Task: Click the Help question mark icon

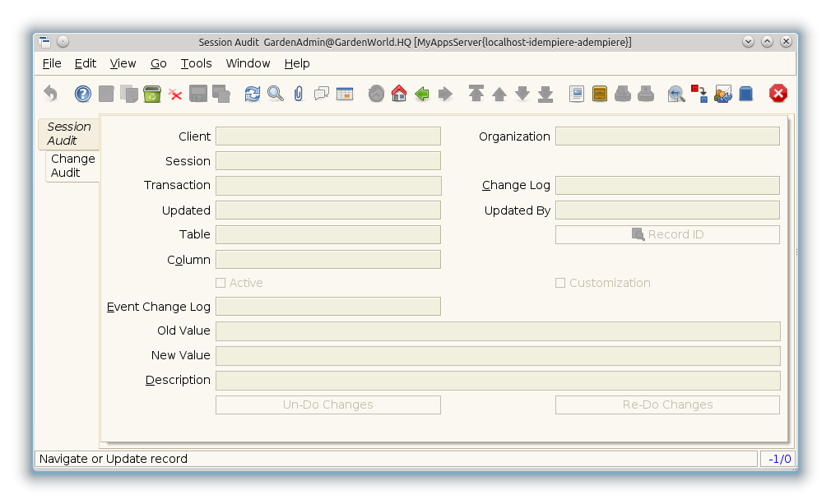Action: tap(83, 94)
